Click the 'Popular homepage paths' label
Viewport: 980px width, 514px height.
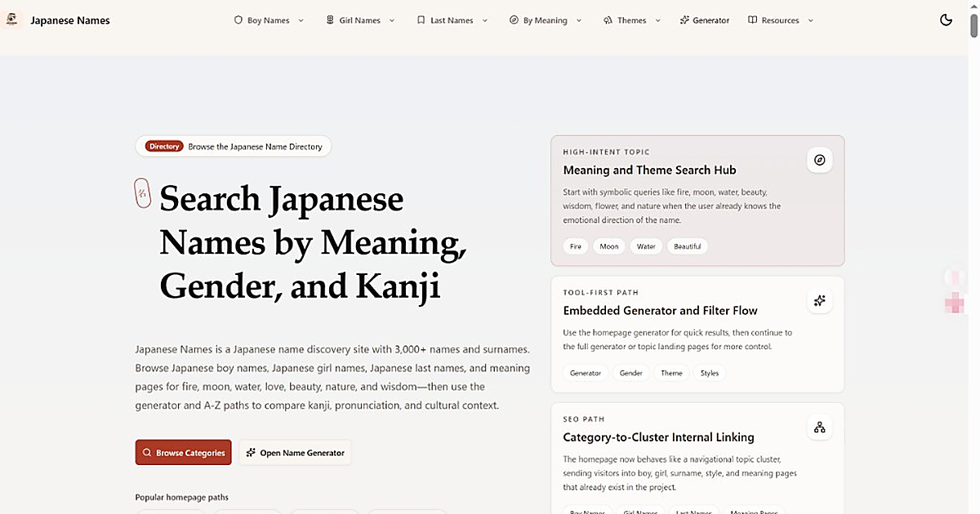tap(182, 497)
